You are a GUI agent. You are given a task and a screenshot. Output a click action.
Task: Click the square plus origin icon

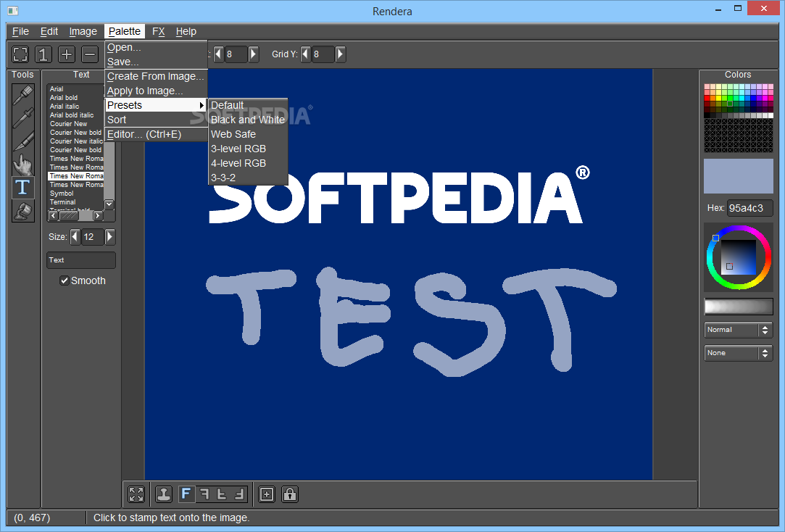coord(267,494)
